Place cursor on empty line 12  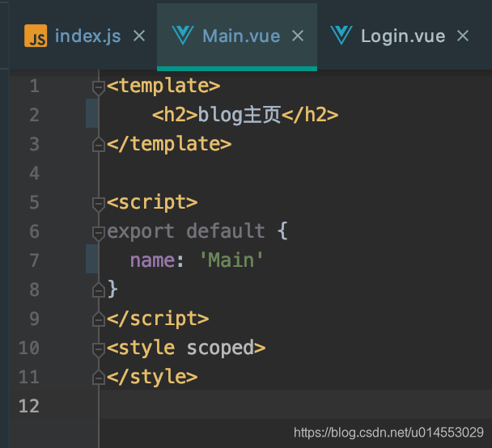click(x=295, y=404)
